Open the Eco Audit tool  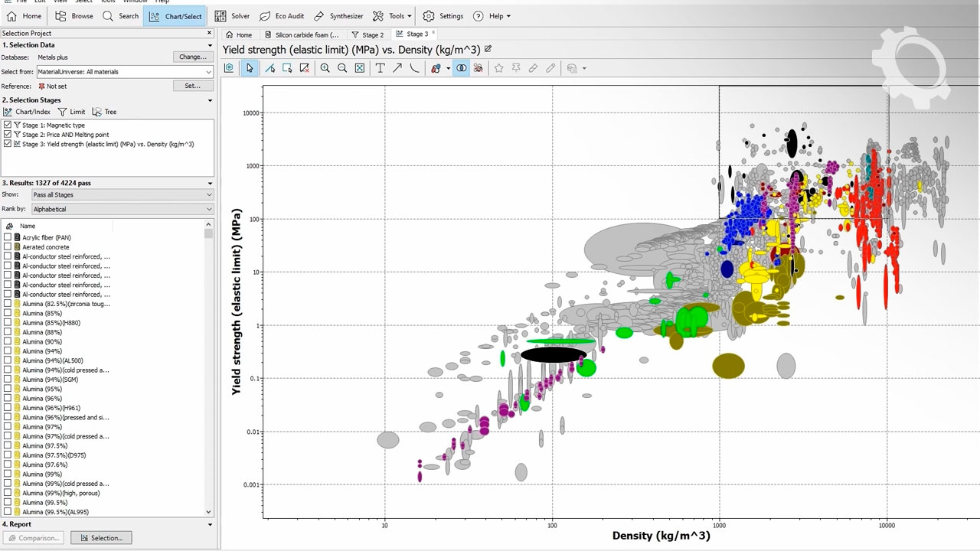click(x=281, y=16)
